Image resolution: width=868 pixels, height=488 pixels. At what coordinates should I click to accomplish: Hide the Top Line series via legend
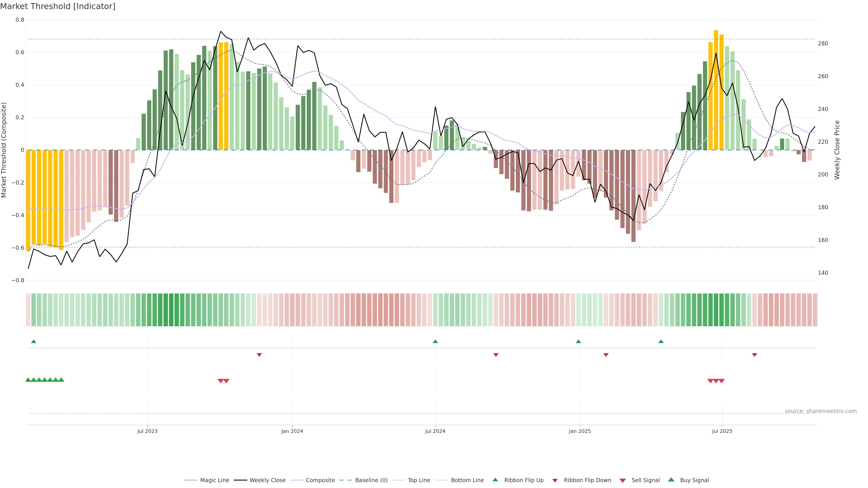tap(419, 480)
